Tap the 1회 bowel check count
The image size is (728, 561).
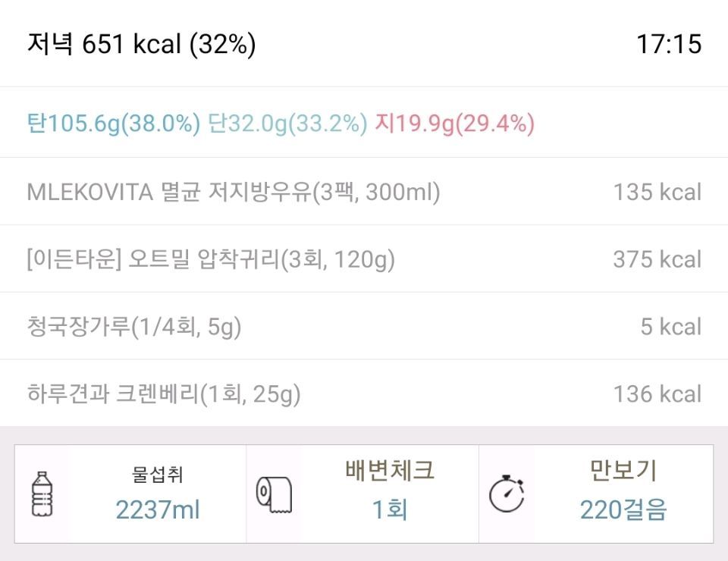(x=390, y=510)
